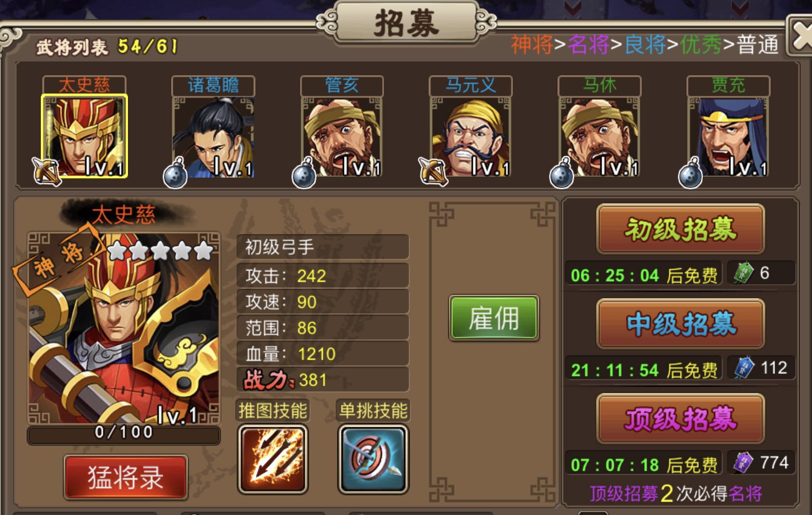The height and width of the screenshot is (515, 812).
Task: Hire the hero with 雇佣 button
Action: (494, 318)
